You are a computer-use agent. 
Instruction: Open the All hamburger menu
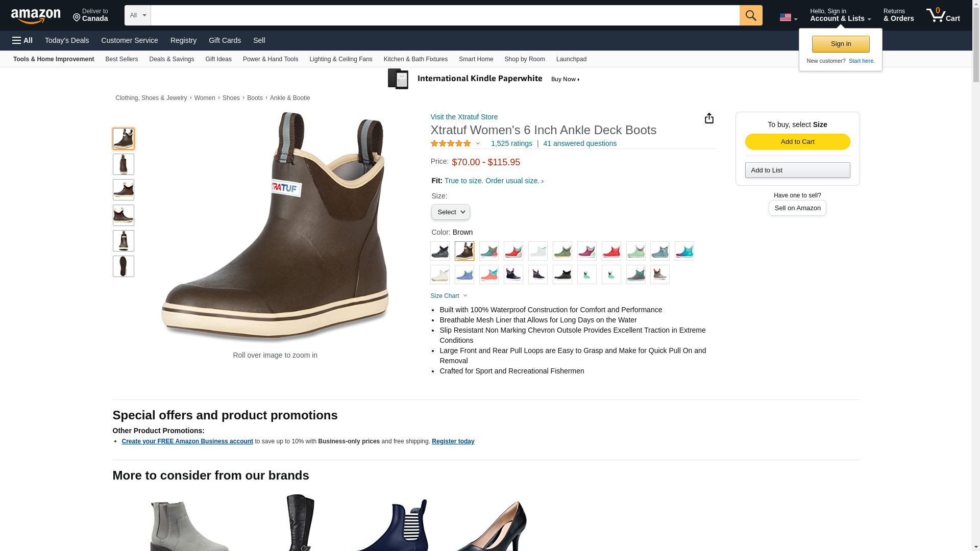22,40
